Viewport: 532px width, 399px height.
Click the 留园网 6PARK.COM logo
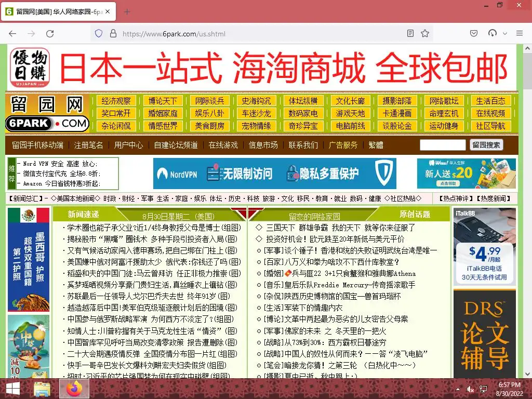[x=47, y=113]
